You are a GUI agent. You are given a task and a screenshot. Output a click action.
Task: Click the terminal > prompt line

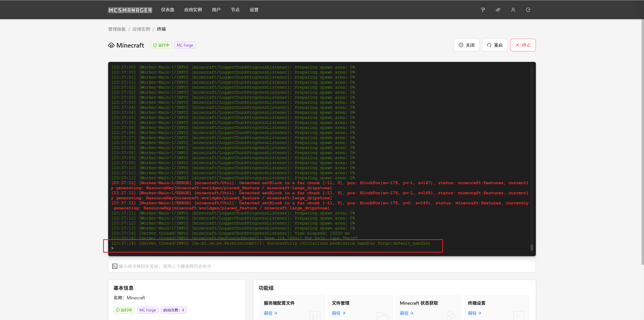(x=112, y=248)
